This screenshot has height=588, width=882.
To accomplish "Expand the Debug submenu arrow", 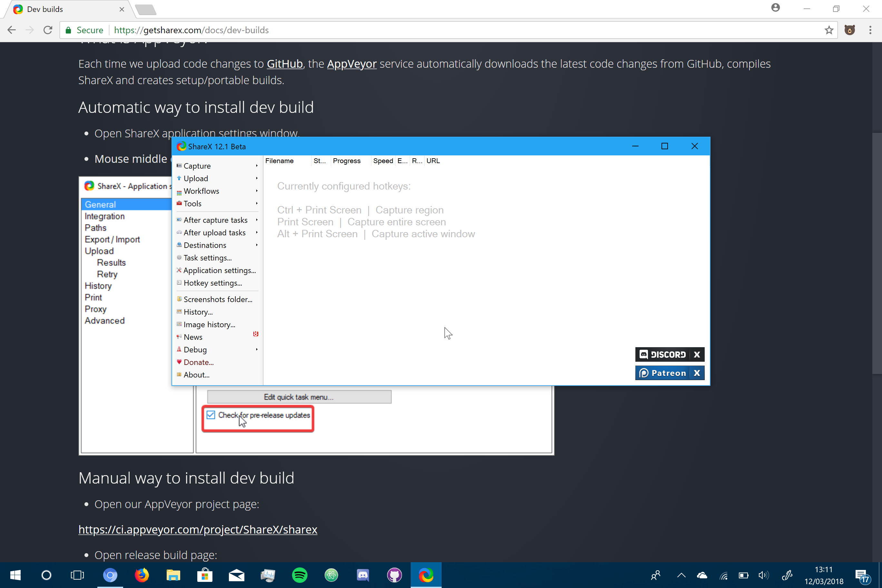I will (257, 349).
